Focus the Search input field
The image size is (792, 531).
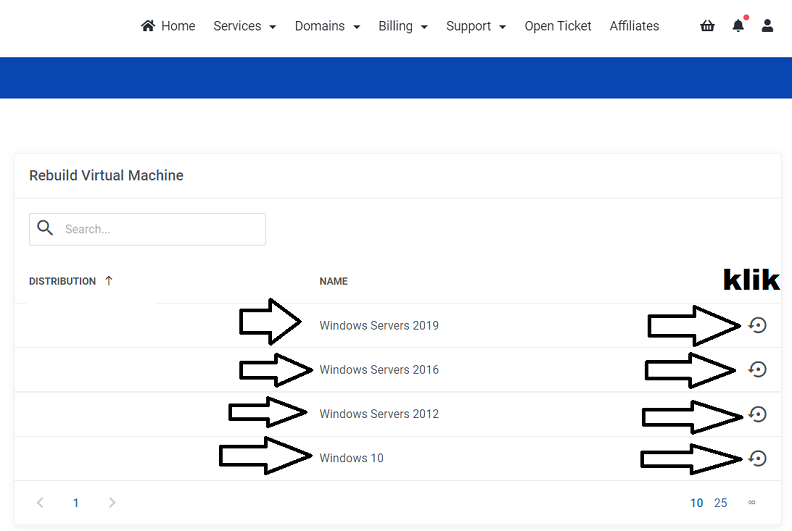147,229
